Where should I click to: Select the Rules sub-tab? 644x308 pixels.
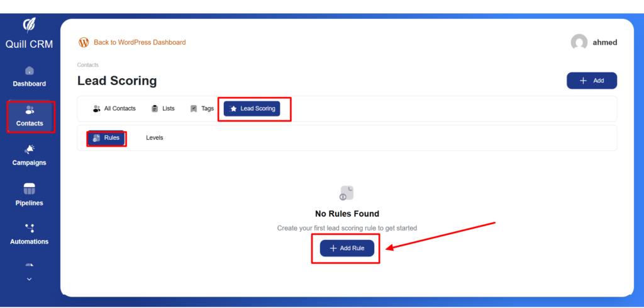(106, 137)
